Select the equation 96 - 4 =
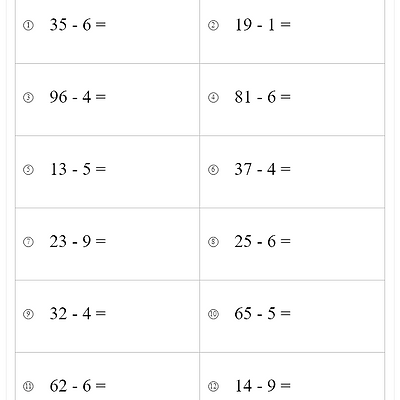Screen dimensions: 400x400 point(78,97)
